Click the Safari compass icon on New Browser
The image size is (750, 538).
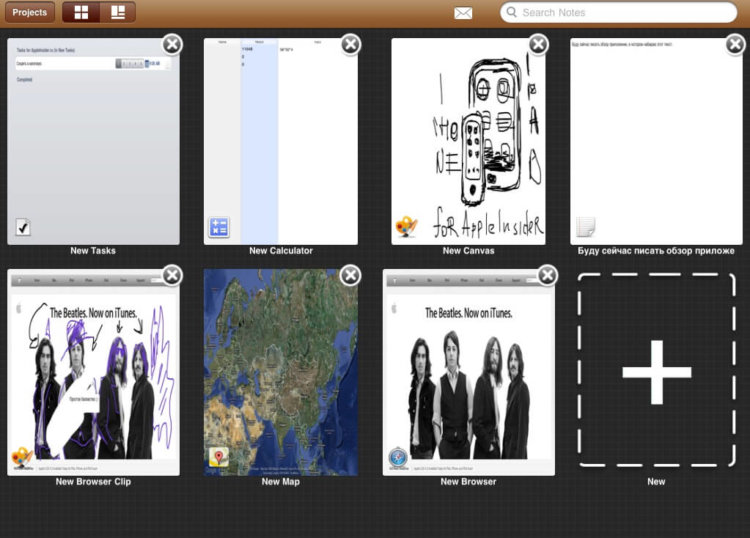click(398, 458)
